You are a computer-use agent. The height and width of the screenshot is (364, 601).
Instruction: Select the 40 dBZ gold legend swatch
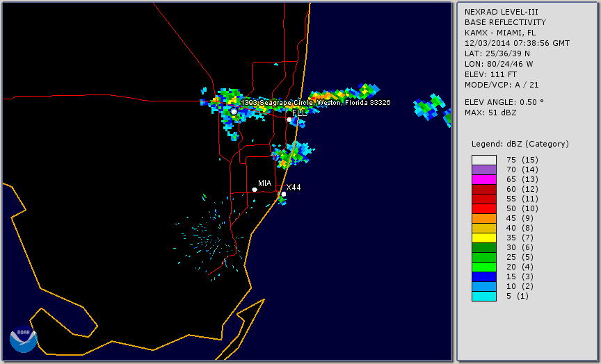(x=484, y=228)
